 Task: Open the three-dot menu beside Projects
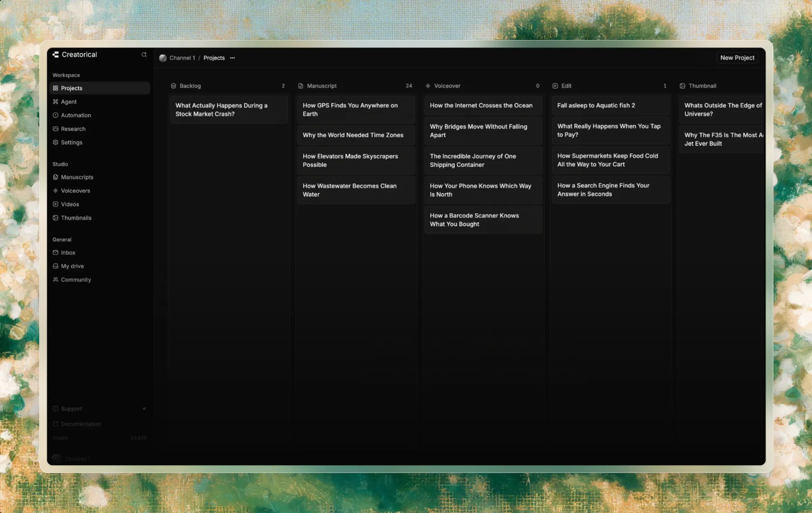pos(232,58)
